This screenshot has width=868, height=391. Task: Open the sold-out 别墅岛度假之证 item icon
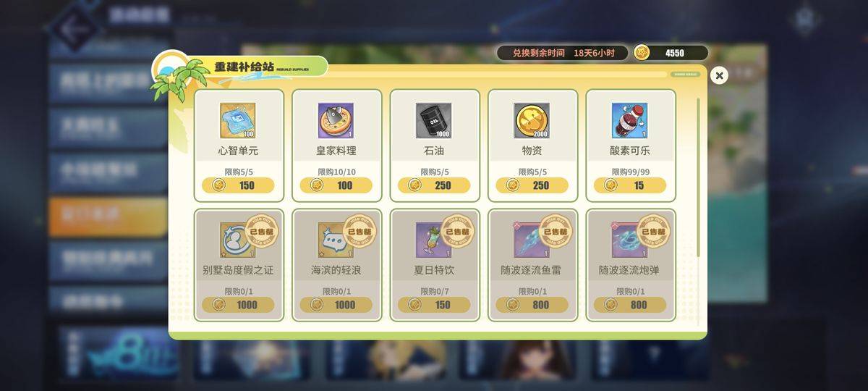click(238, 240)
